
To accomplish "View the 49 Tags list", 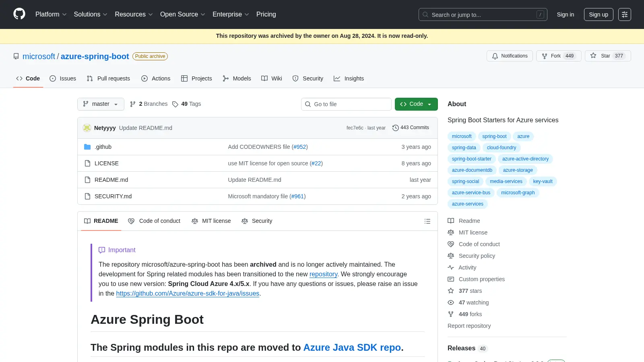I will coord(187,104).
